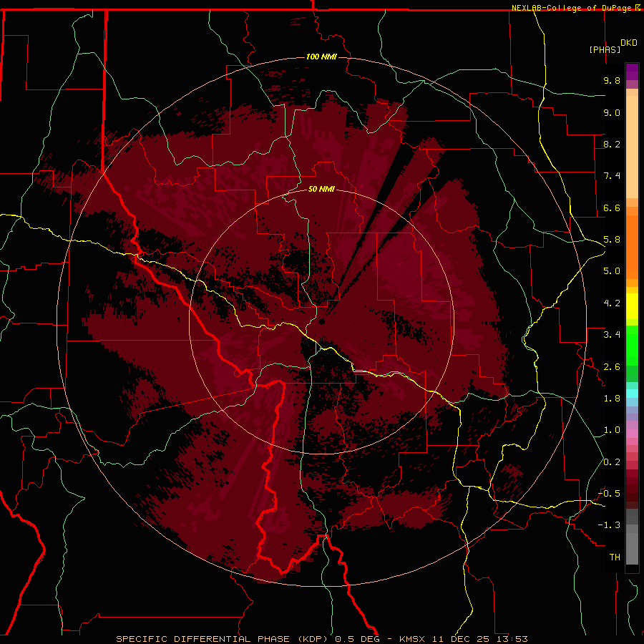Click the 6.6 legend value

[x=612, y=208]
